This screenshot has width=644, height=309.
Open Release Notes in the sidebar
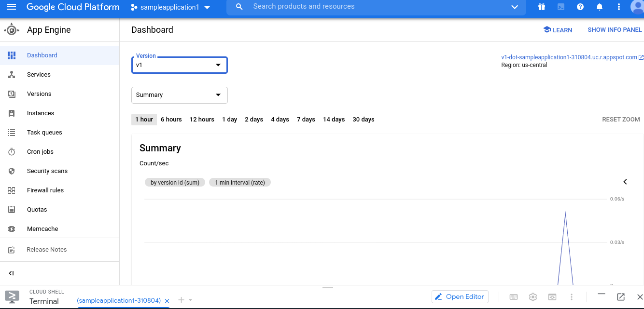pos(60,250)
